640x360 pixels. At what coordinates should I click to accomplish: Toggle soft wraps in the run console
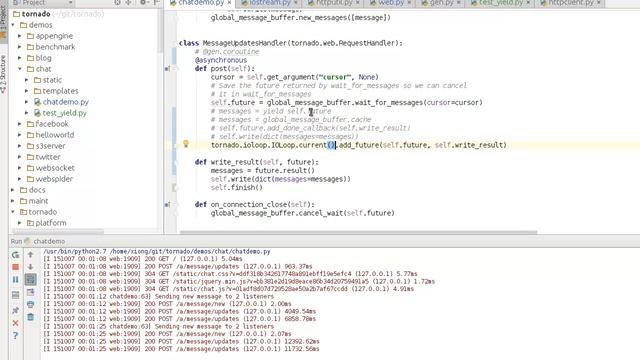coord(31,280)
